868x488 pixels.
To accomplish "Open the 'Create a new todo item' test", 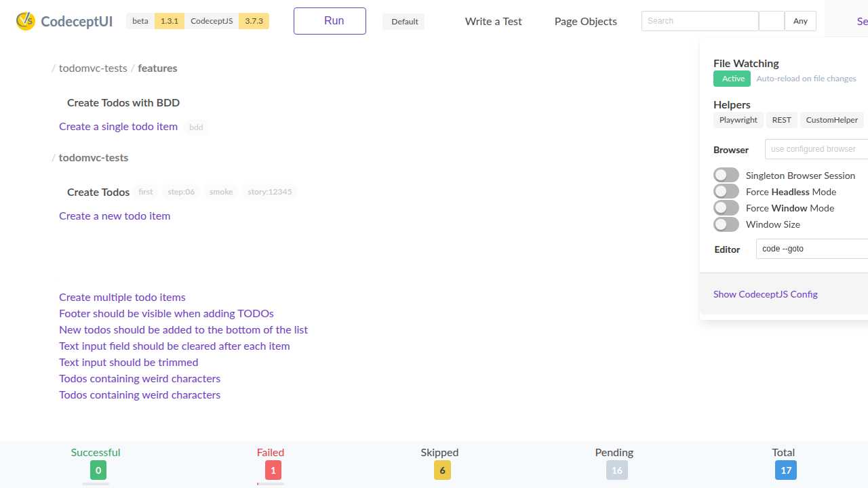I will coord(115,216).
